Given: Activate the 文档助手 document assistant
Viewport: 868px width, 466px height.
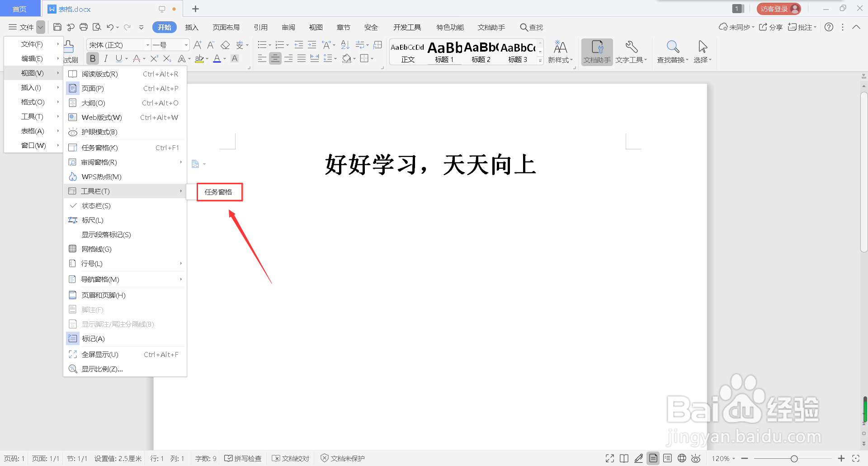Looking at the screenshot, I should (x=597, y=51).
